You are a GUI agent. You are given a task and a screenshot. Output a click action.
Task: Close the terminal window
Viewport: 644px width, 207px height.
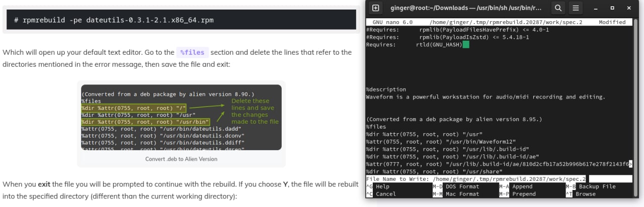[x=629, y=8]
